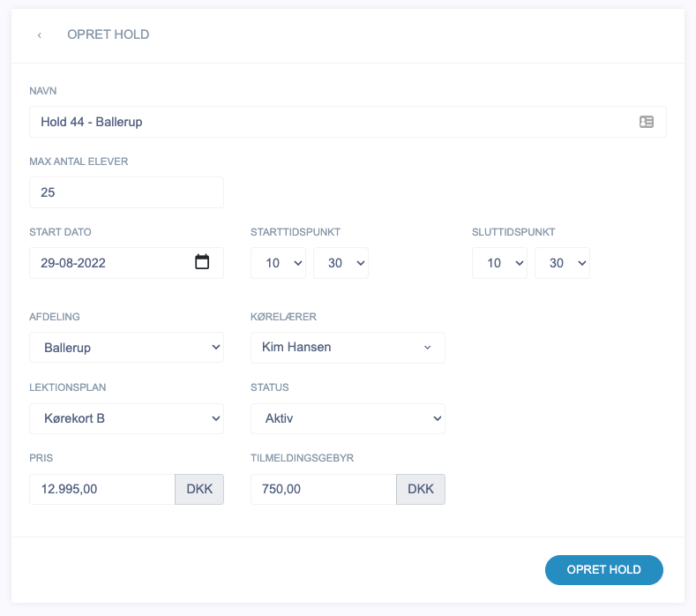Click the Start dato field showing 29-08-2022

click(x=110, y=263)
